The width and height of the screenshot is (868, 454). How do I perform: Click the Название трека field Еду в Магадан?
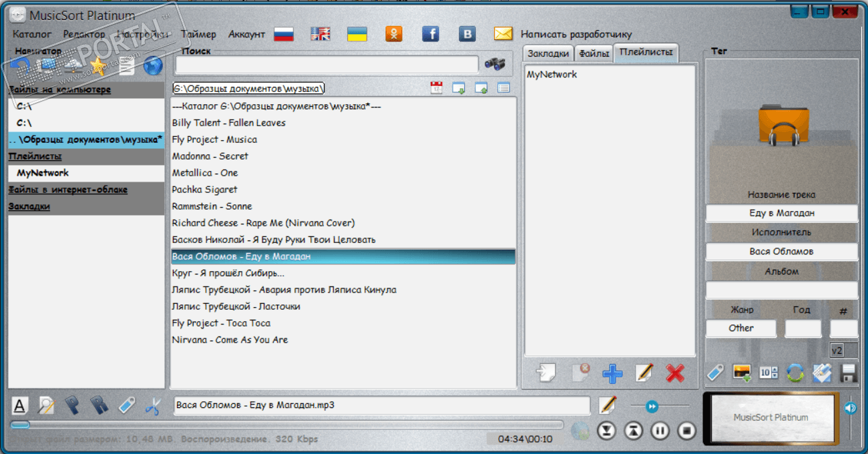tap(782, 214)
